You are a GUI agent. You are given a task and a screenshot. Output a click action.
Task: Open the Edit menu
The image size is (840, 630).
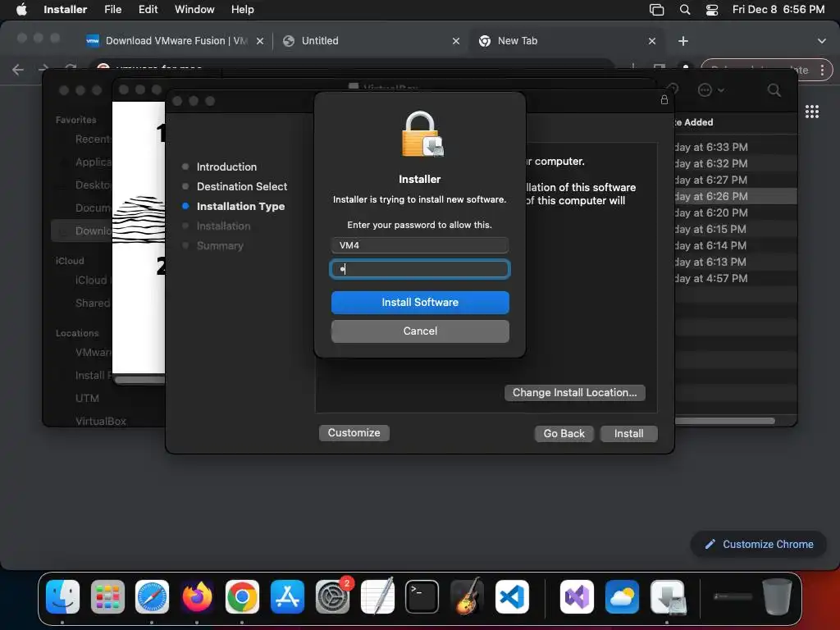148,9
